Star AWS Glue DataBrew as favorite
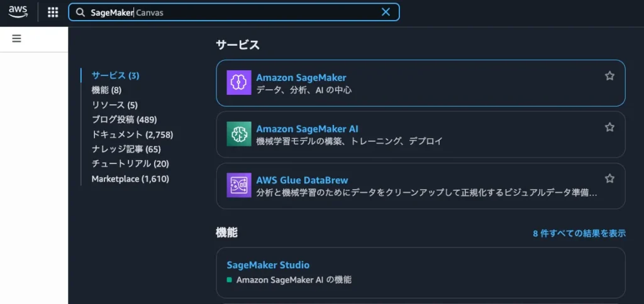The image size is (644, 304). coord(609,179)
